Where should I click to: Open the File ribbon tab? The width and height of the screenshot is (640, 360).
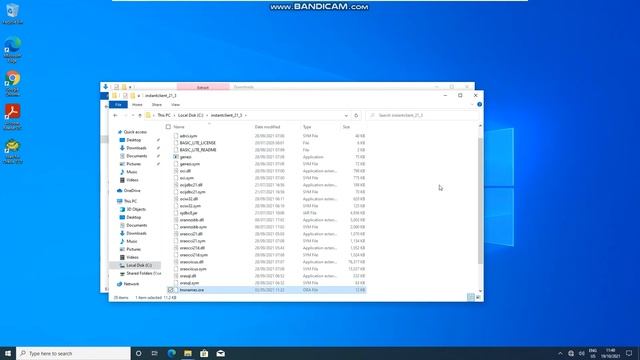[x=118, y=105]
